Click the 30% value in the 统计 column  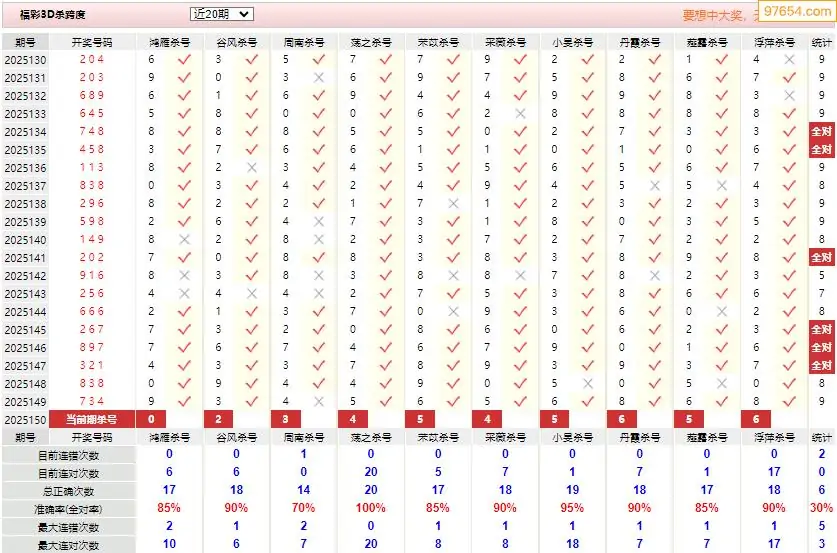click(x=822, y=508)
